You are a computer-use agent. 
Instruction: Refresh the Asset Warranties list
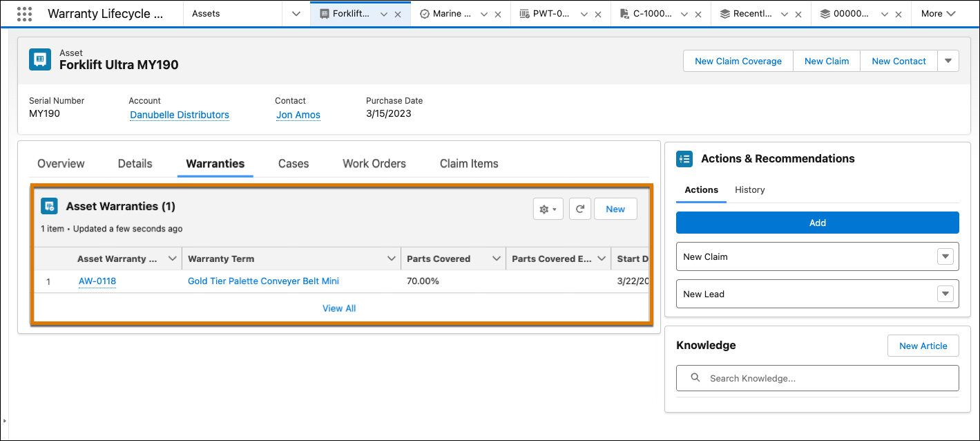(x=580, y=208)
